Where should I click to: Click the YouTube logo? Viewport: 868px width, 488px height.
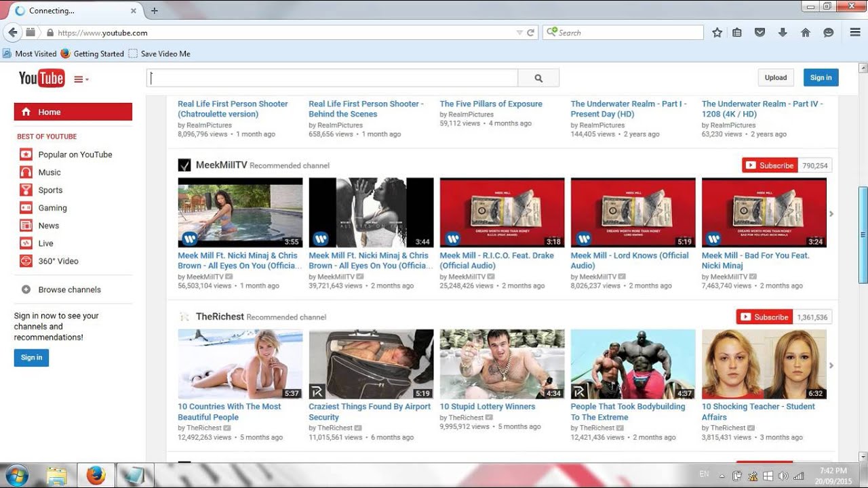tap(41, 79)
